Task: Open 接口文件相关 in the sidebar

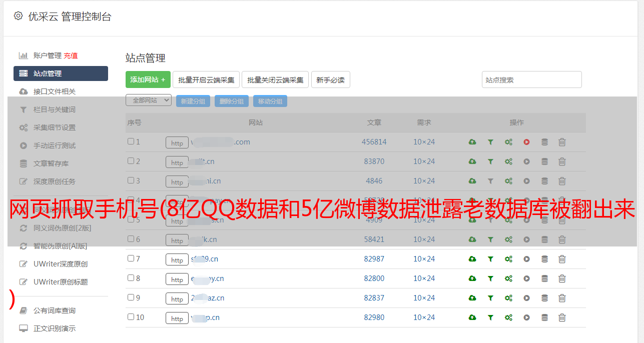Action: (x=55, y=91)
